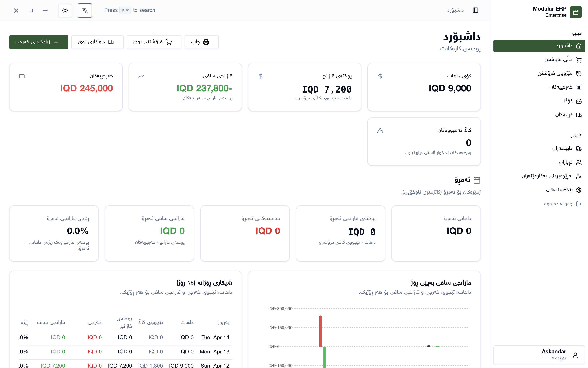
Task: Click the printer icon on چاپ button
Action: click(206, 42)
